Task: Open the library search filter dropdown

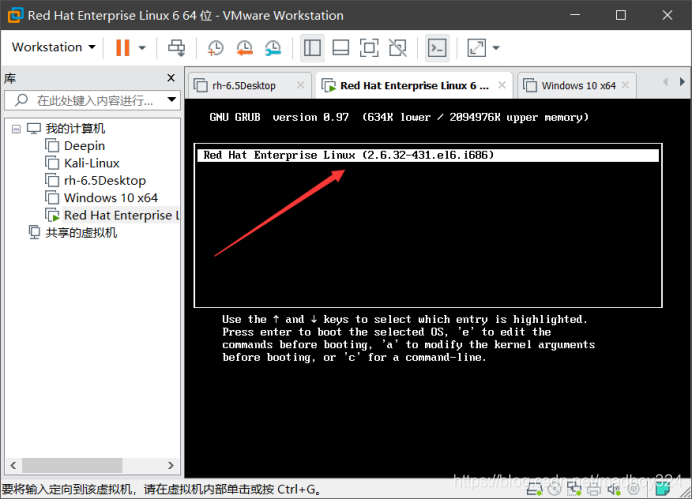Action: pos(172,100)
